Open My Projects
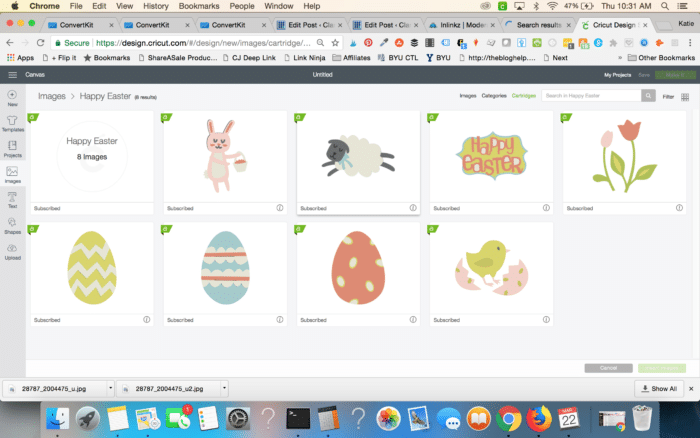The image size is (700, 438). click(617, 75)
